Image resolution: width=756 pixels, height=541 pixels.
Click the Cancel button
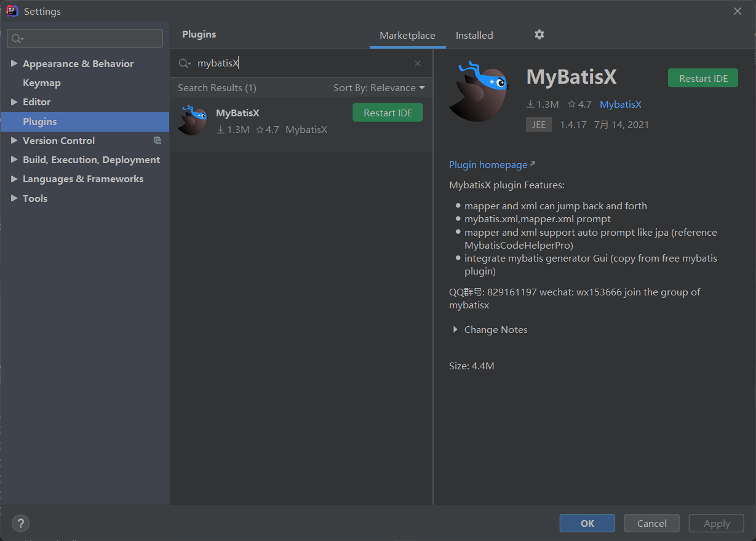(x=652, y=523)
